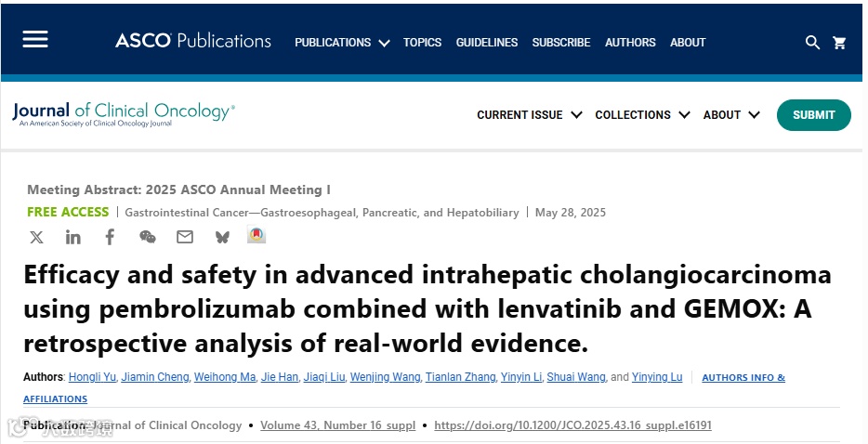Share the article on Bluesky
The width and height of the screenshot is (868, 444).
pyautogui.click(x=222, y=238)
